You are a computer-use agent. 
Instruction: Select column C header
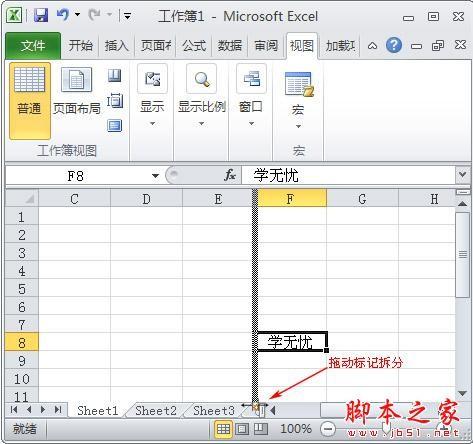tap(74, 199)
